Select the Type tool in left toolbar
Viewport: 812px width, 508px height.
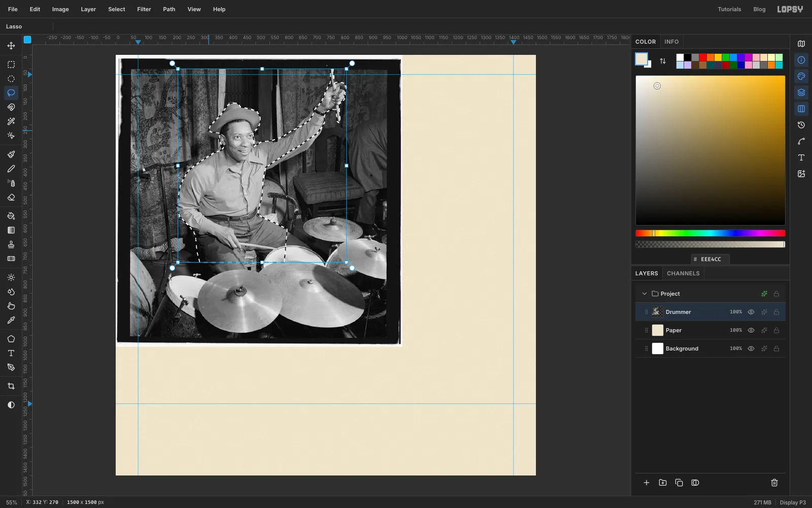tap(11, 353)
